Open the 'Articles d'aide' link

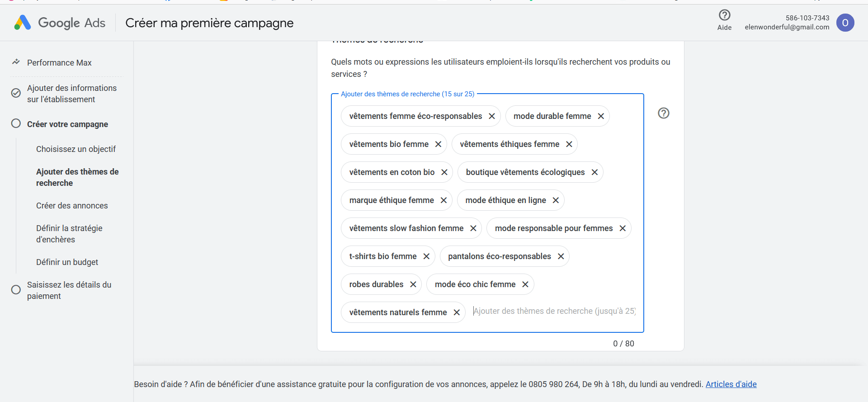[x=731, y=384]
